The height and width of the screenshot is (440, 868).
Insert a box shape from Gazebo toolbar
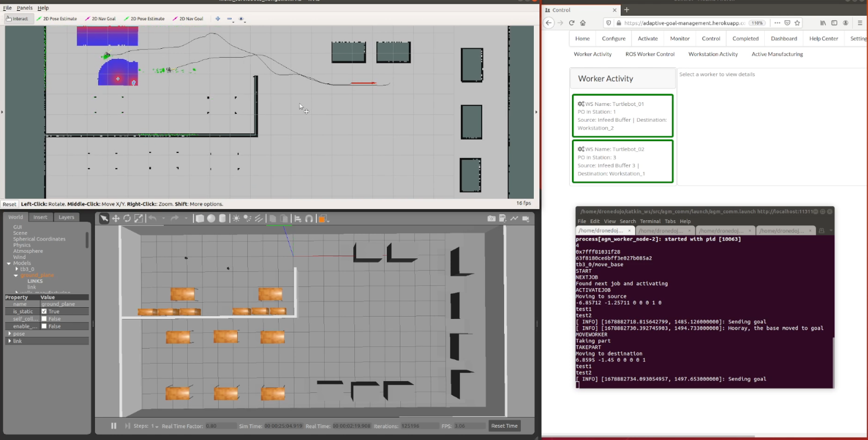pyautogui.click(x=200, y=219)
